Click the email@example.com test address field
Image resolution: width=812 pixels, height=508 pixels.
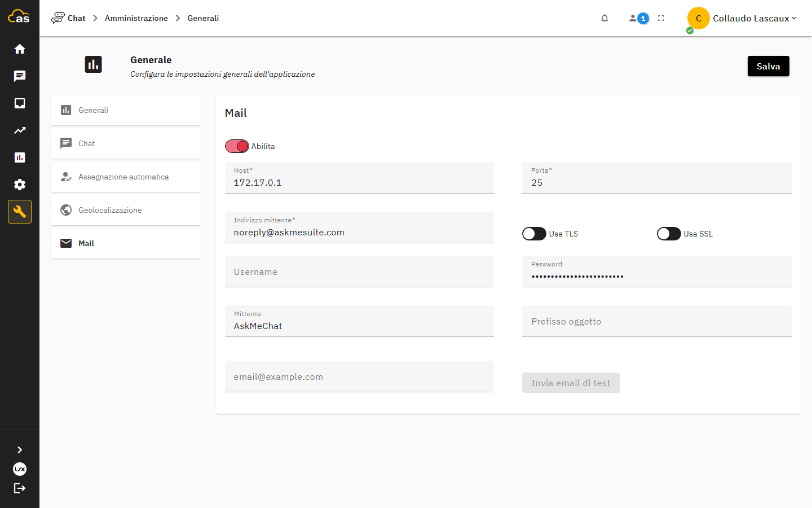tap(359, 376)
